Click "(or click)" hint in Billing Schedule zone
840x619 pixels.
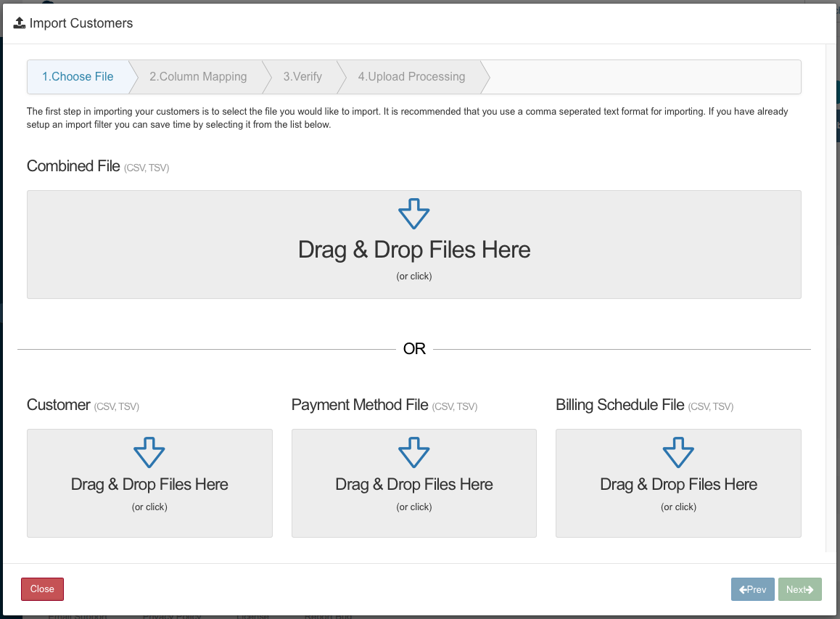click(x=678, y=507)
